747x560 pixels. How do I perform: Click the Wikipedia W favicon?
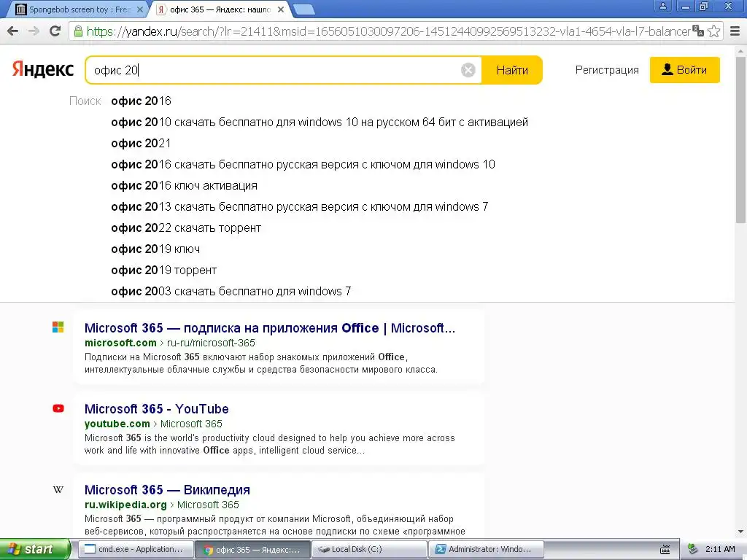coord(58,489)
